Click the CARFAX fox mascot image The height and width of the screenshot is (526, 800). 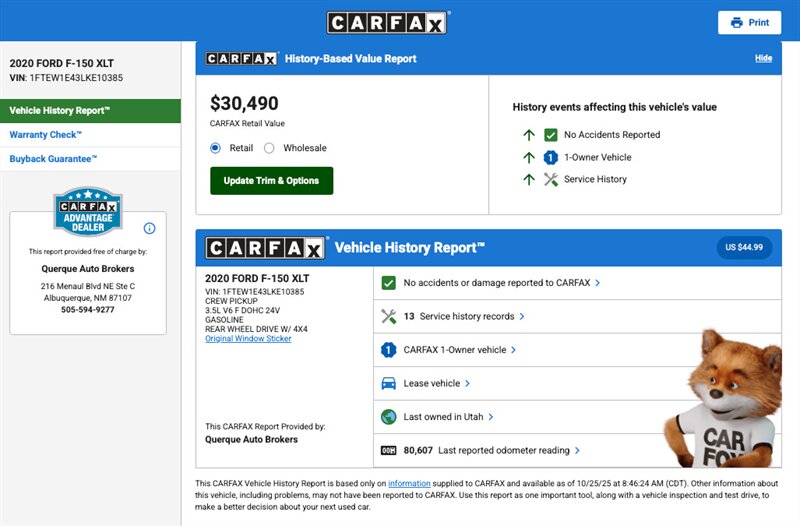(727, 400)
